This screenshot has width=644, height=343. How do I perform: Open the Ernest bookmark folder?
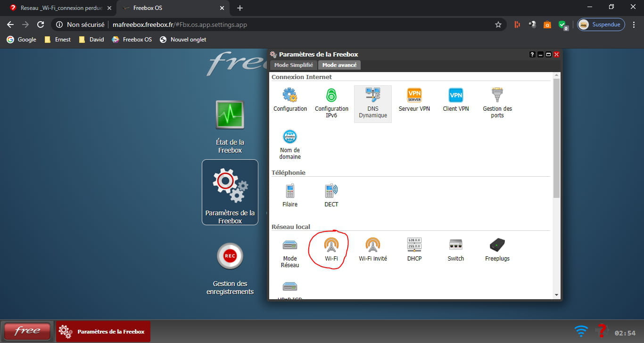pyautogui.click(x=58, y=40)
